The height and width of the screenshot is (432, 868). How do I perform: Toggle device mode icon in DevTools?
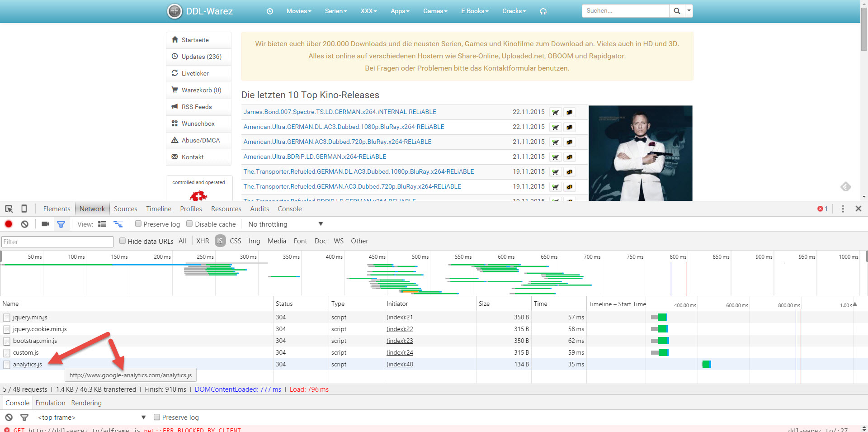click(x=24, y=209)
